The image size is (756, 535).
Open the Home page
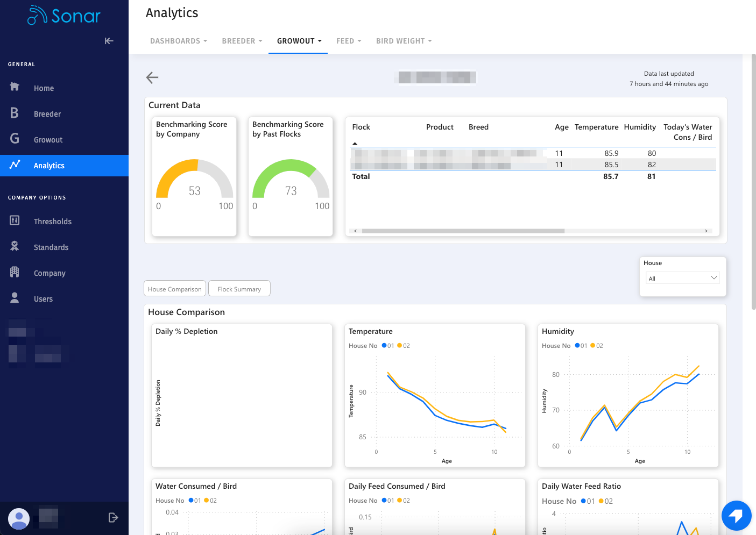tap(44, 88)
